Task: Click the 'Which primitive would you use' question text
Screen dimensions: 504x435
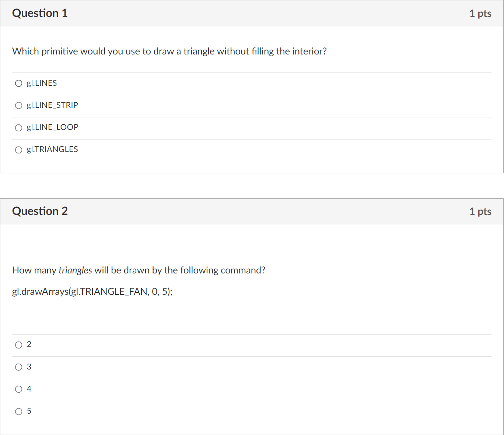Action: [x=169, y=51]
